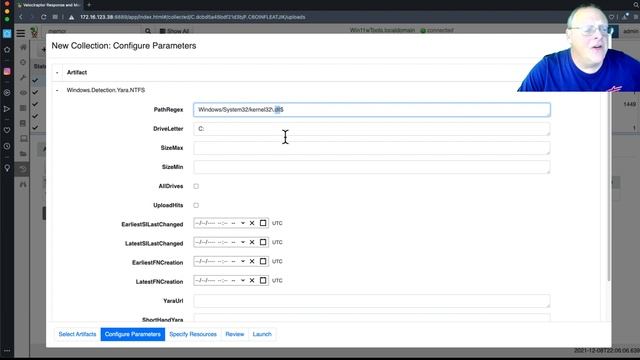Viewport: 640px width, 360px height.
Task: Click the dialog vertical scrollbar
Action: click(608, 186)
